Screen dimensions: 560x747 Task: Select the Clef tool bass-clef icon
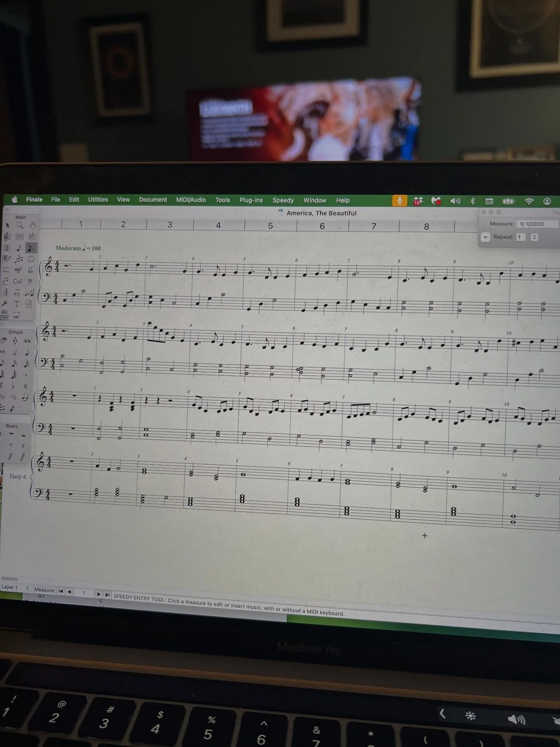point(30,281)
